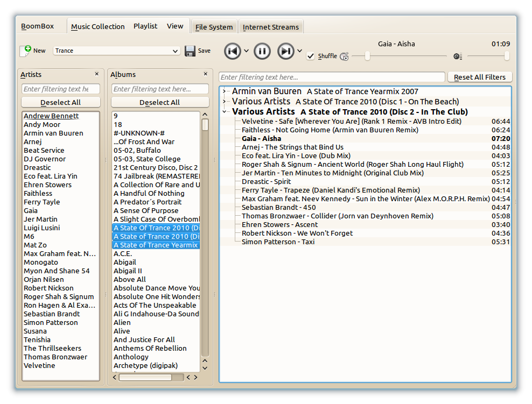
Task: Click the Albums horizontal scrollbar left arrow
Action: 115,377
